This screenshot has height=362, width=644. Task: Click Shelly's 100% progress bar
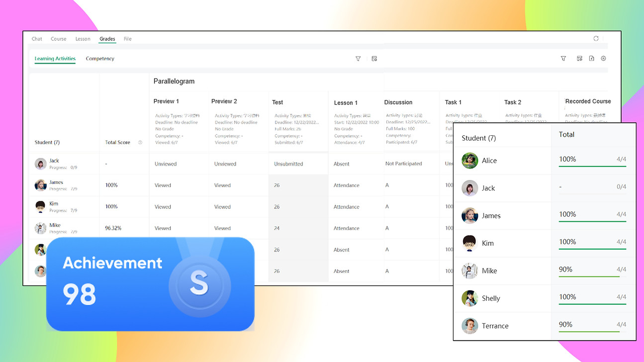[x=592, y=304]
